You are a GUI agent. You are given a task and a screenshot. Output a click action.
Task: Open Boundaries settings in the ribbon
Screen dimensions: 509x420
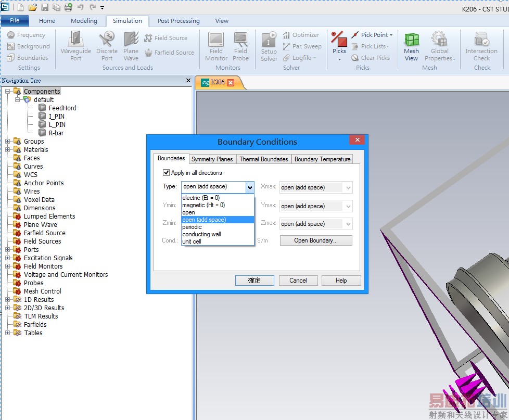coord(27,58)
